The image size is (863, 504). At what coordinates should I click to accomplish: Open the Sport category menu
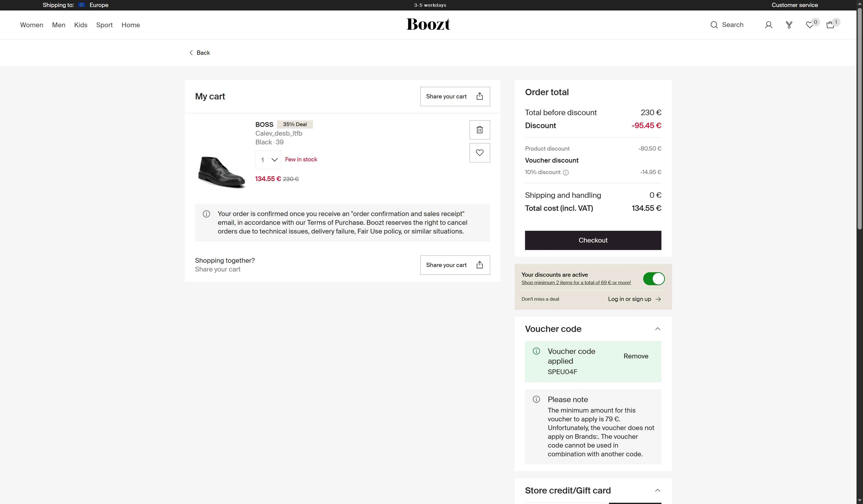[x=104, y=25]
